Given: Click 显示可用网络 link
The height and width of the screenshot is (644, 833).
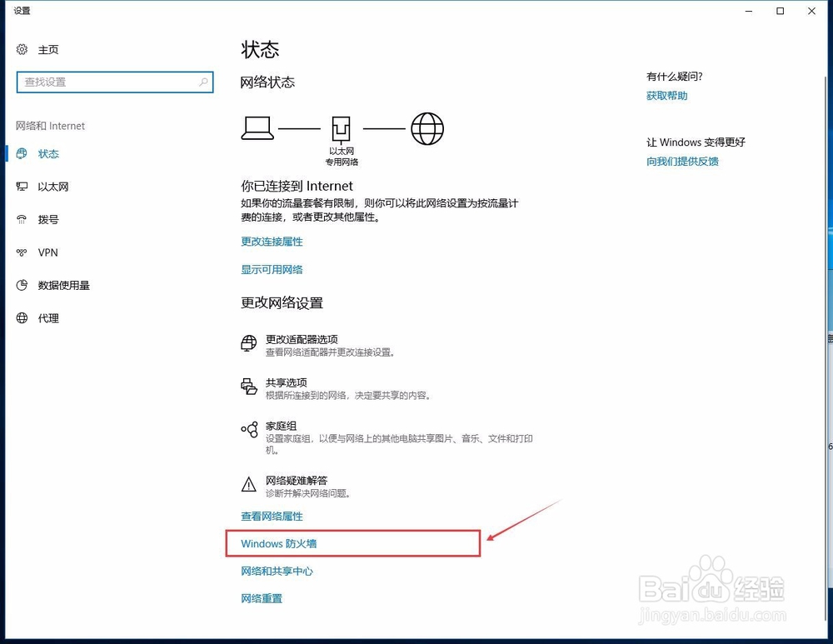Looking at the screenshot, I should [x=272, y=269].
